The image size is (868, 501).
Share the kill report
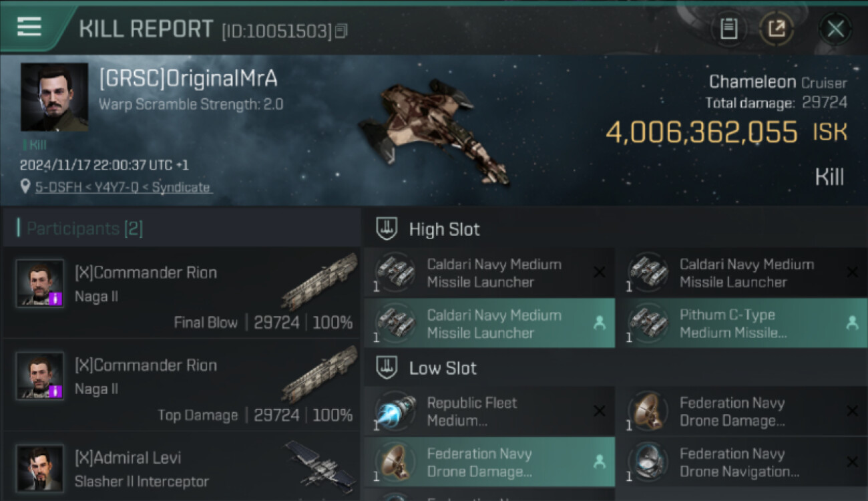point(776,29)
